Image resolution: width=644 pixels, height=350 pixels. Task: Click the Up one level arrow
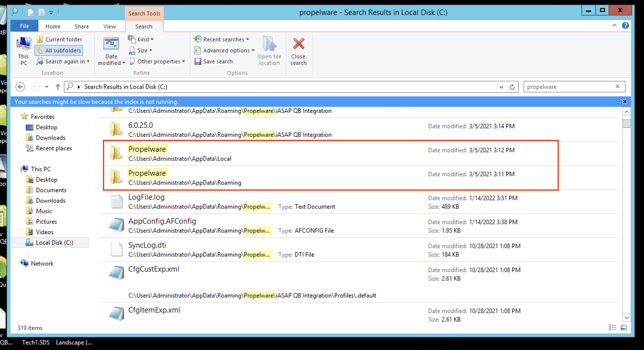[x=58, y=87]
